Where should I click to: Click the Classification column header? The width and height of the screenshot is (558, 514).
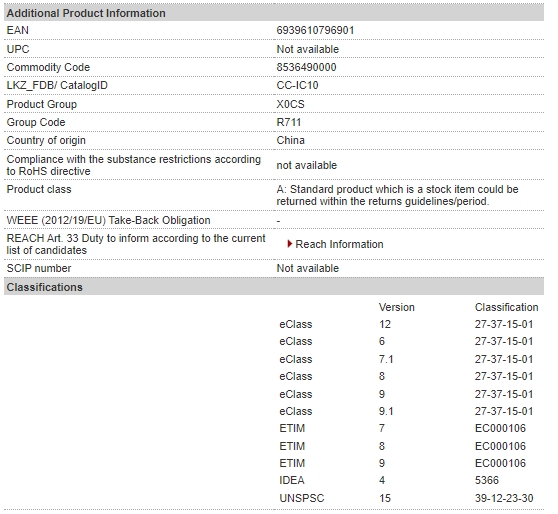(506, 307)
